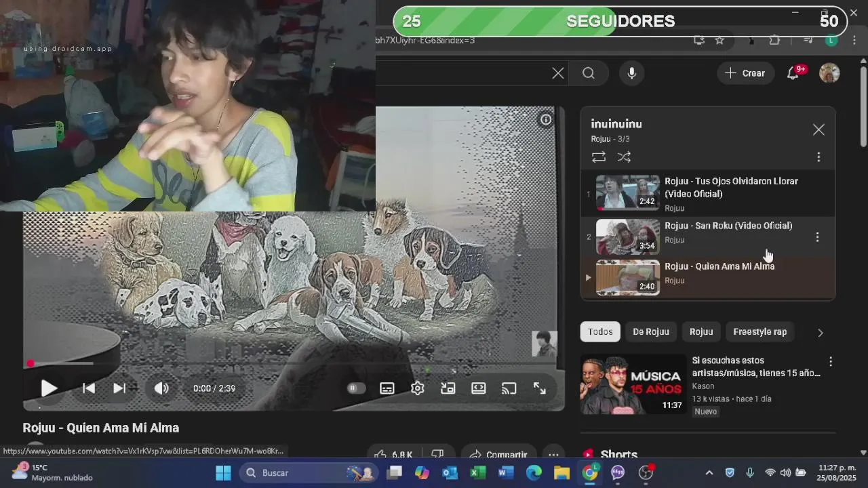Click the install app icon in the address bar

click(699, 41)
